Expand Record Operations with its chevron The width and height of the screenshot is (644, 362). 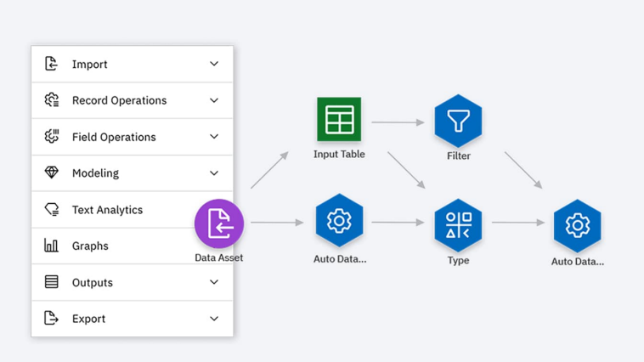(214, 100)
